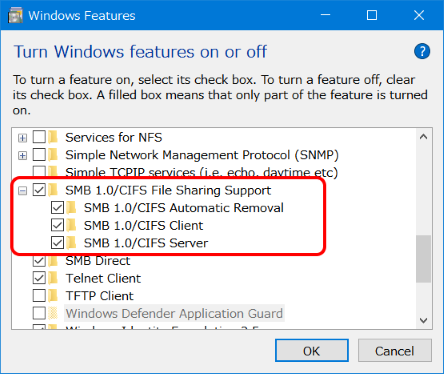Click the folder icon beside Services for NFS
The image size is (444, 374).
tap(53, 137)
